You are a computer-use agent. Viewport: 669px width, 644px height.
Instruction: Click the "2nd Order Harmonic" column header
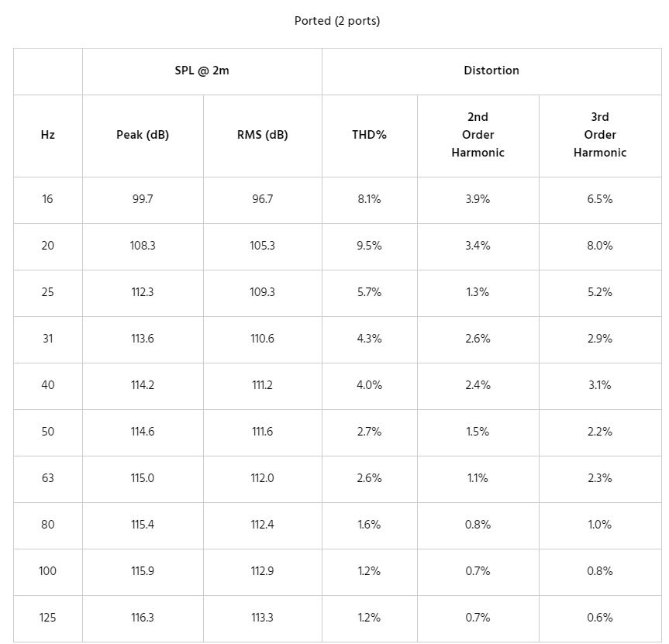click(478, 135)
